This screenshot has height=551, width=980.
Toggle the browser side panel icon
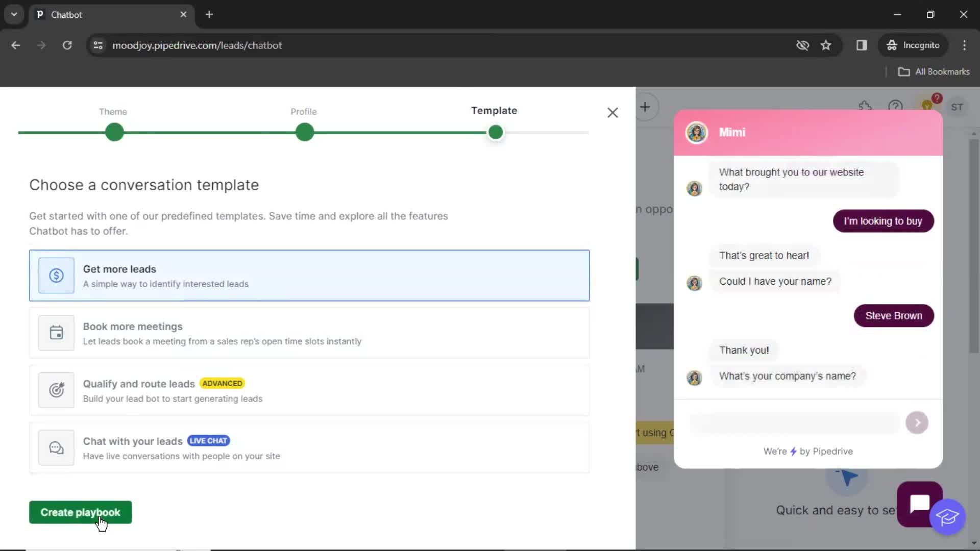[862, 45]
